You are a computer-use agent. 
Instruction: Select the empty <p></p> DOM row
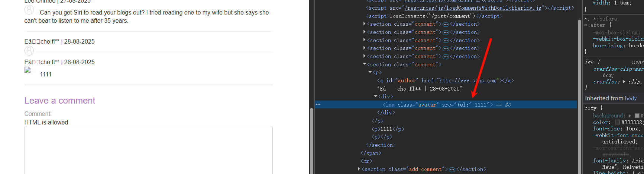[x=382, y=137]
